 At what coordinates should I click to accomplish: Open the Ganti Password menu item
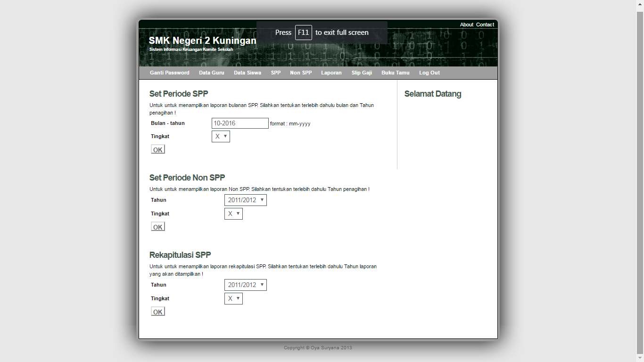[x=169, y=73]
